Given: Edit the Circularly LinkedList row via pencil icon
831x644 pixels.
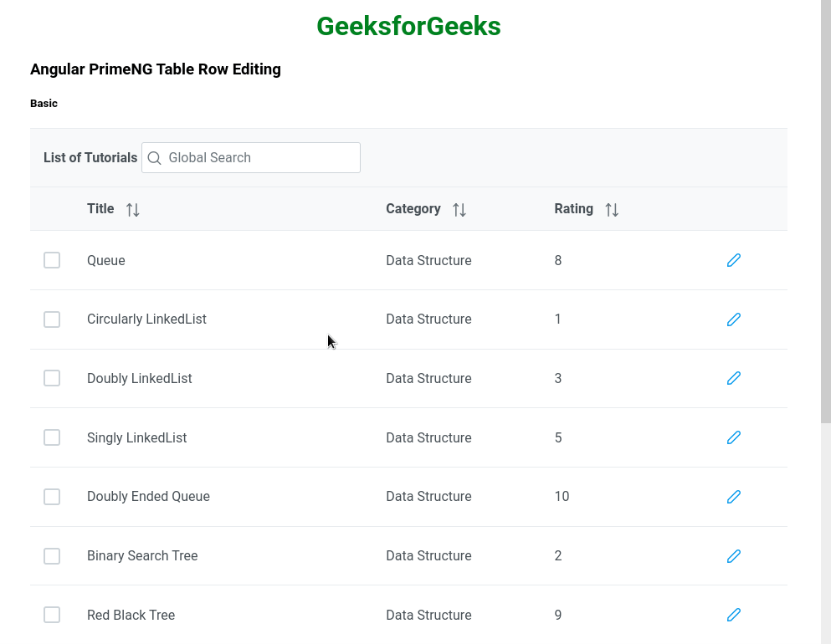Looking at the screenshot, I should pos(734,319).
